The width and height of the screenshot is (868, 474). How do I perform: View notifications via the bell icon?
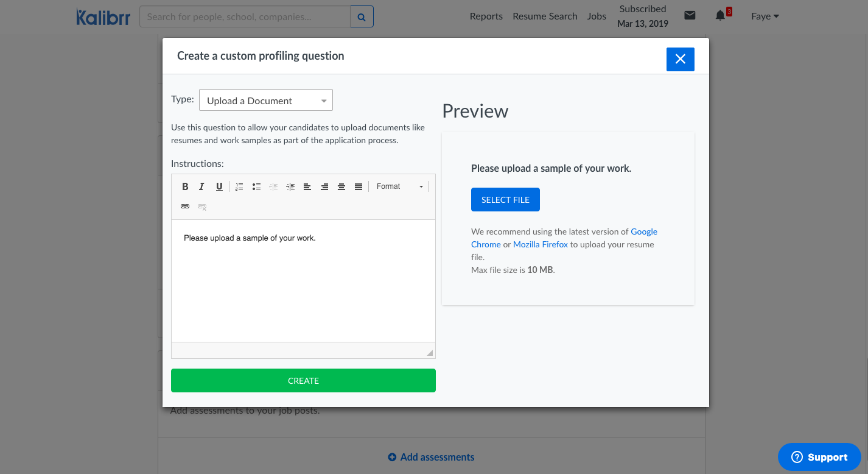720,16
